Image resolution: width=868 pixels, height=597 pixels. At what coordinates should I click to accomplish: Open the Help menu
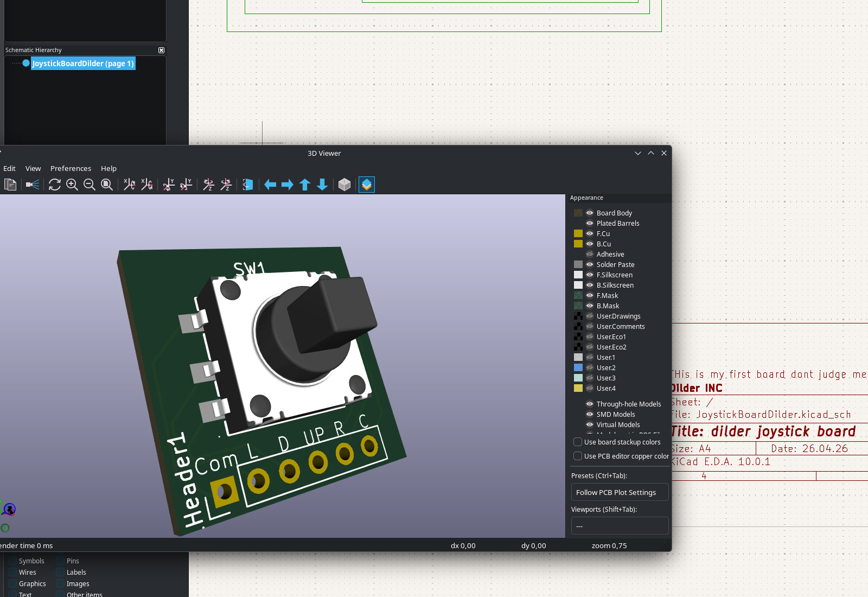[x=108, y=168]
